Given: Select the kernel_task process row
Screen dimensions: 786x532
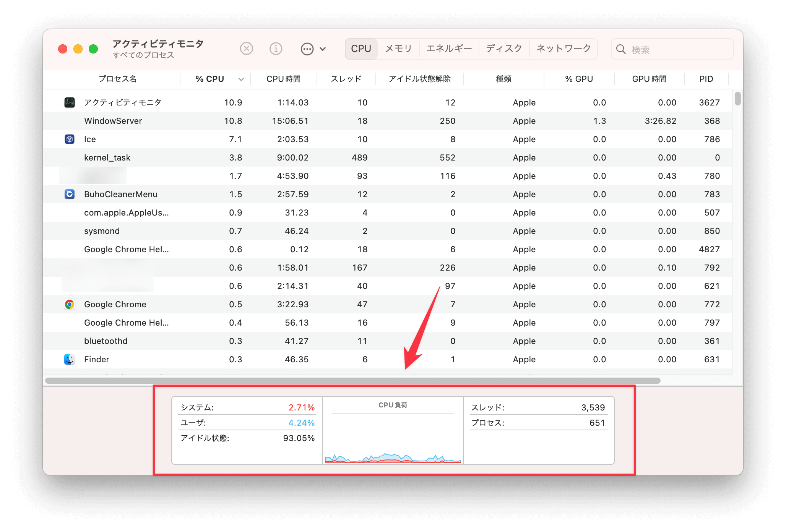Looking at the screenshot, I should point(387,157).
